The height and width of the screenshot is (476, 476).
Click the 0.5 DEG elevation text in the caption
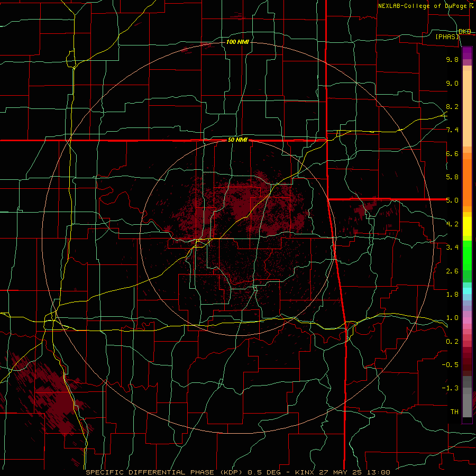pos(264,472)
